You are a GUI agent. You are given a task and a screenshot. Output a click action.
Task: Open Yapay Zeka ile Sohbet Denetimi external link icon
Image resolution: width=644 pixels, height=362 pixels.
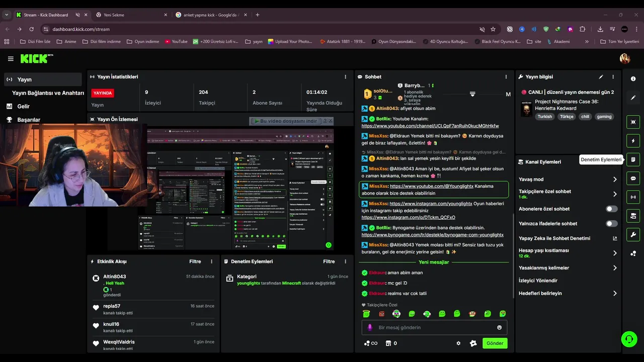tap(615, 238)
